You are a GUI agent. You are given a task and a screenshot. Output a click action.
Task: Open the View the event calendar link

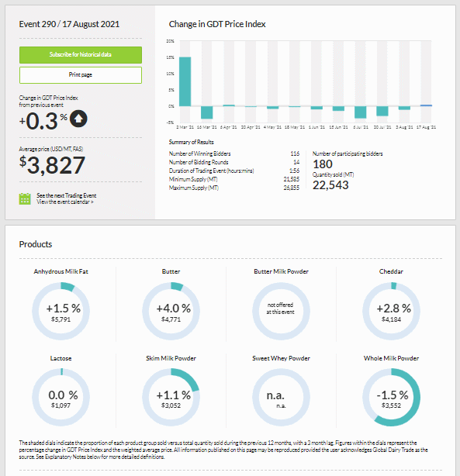(x=65, y=202)
